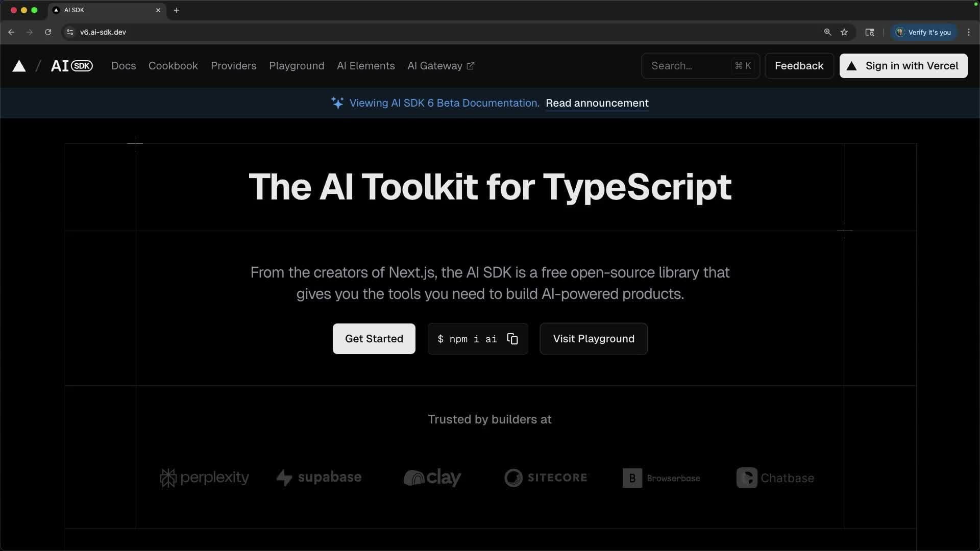
Task: Copy the npm i ai command
Action: click(512, 339)
